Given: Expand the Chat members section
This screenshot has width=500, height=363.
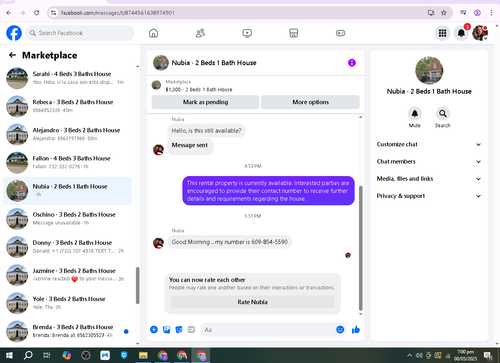Looking at the screenshot, I should [x=429, y=162].
